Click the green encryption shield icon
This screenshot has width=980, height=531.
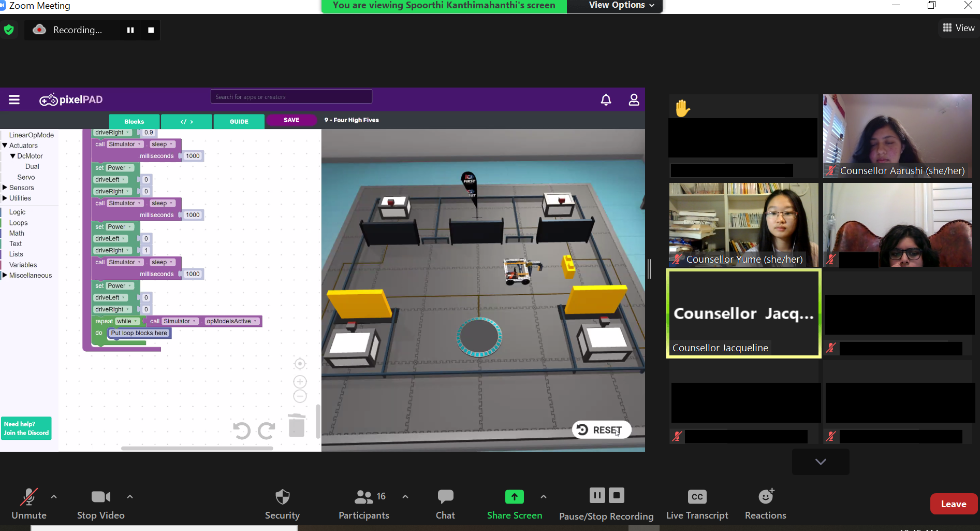(9, 30)
